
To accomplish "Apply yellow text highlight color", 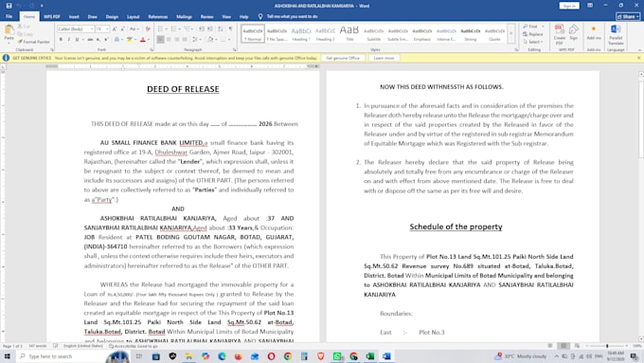I will [130, 40].
